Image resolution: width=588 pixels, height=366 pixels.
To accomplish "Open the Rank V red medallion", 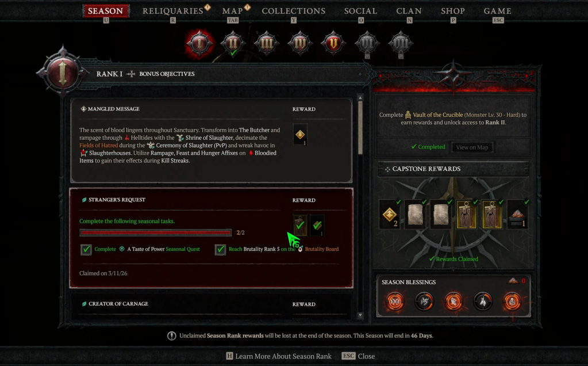I will 333,44.
